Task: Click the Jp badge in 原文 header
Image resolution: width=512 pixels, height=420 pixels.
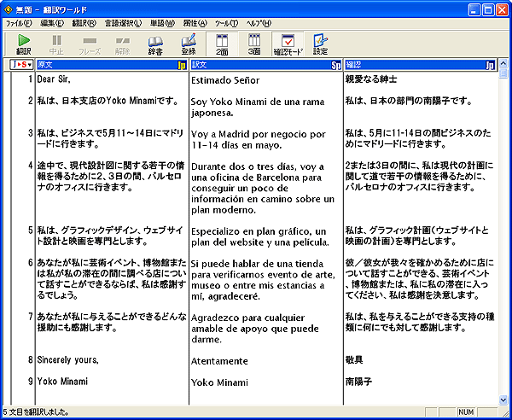Action: [182, 66]
